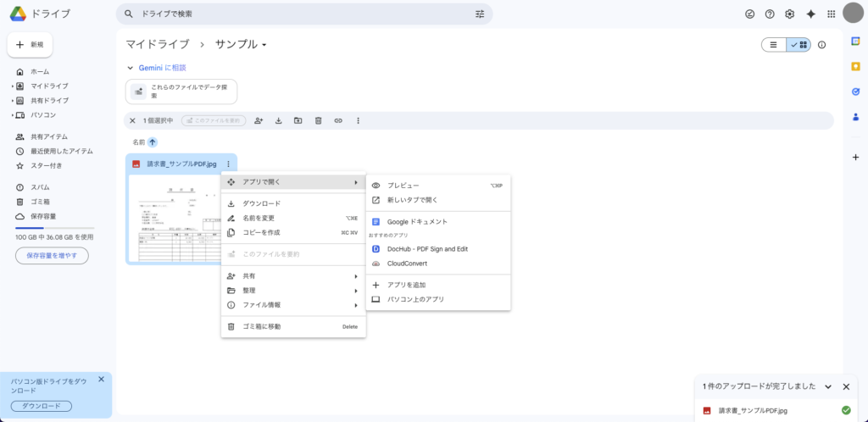This screenshot has height=422, width=868.
Task: Open search filter options icon
Action: (480, 14)
